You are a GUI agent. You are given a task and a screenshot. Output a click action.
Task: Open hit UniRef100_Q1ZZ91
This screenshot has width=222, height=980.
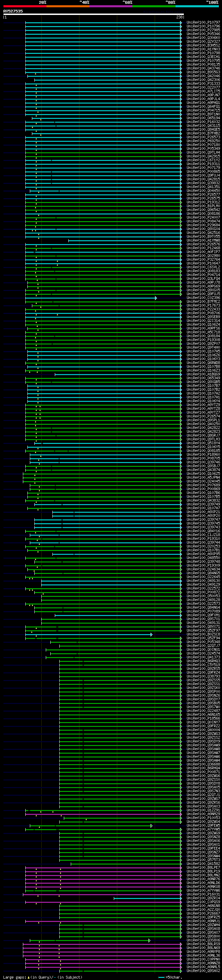pyautogui.click(x=203, y=810)
